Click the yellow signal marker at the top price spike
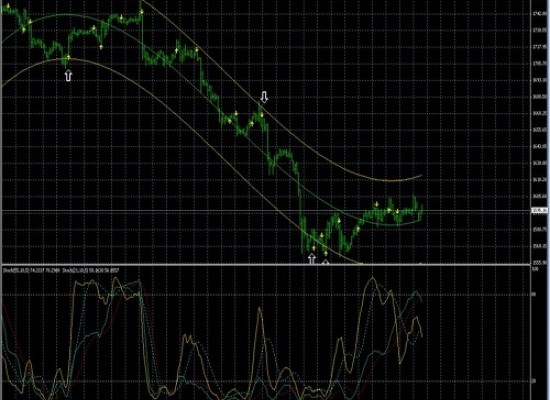This screenshot has width=550, height=400. point(142,13)
